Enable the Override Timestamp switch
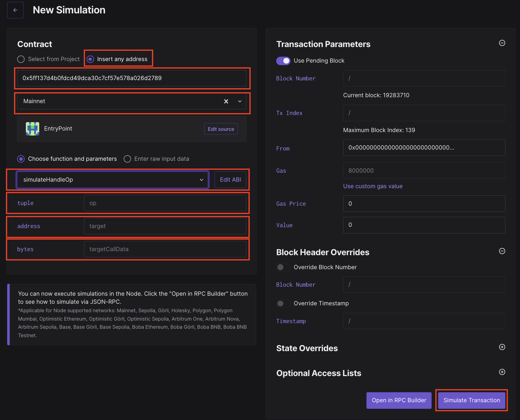This screenshot has width=520, height=420. 283,303
